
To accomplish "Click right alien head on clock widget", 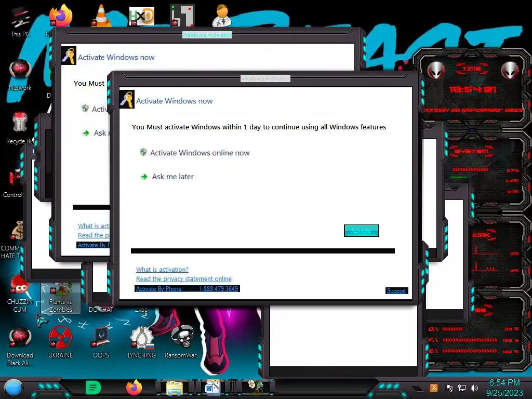I will click(510, 70).
